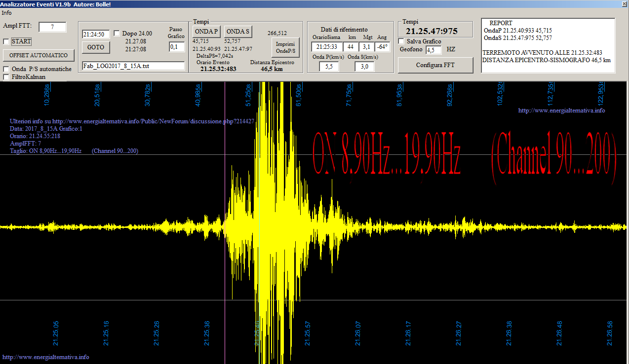This screenshot has height=364, width=629.
Task: Click the Passo Grafico field showing 0,1
Action: 177,47
